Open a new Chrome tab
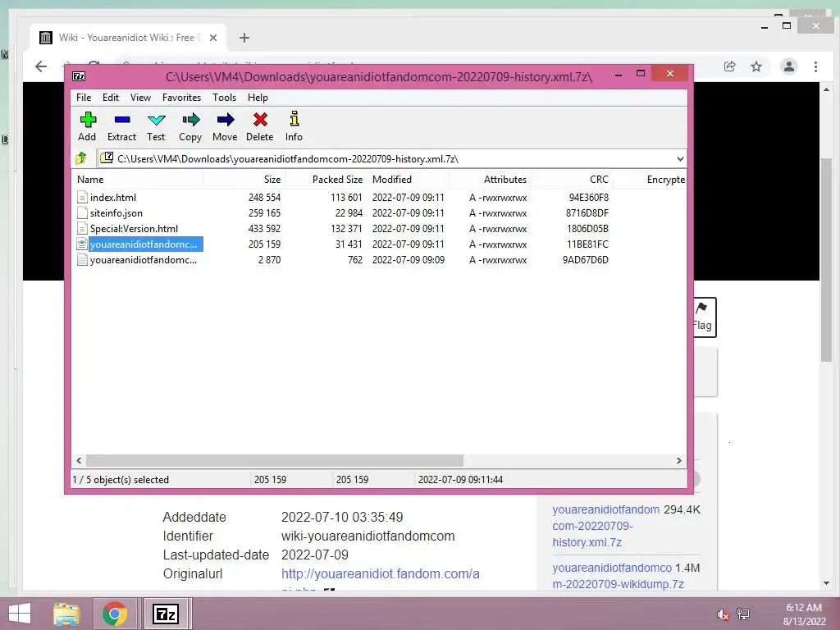 pos(244,38)
